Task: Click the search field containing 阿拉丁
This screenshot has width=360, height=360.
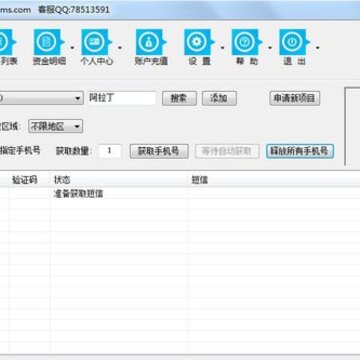Action: coord(122,98)
